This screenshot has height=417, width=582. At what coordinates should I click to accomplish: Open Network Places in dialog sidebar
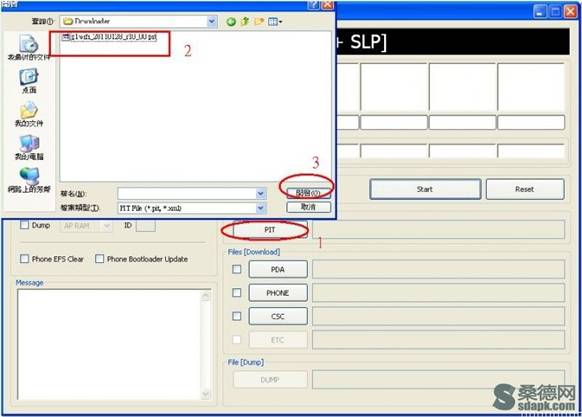29,180
